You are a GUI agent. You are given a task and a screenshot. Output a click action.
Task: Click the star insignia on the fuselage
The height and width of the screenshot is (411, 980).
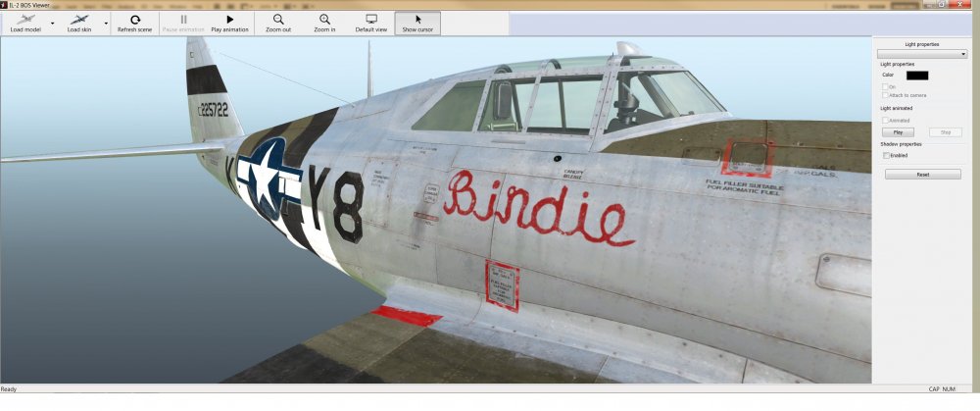pos(269,178)
